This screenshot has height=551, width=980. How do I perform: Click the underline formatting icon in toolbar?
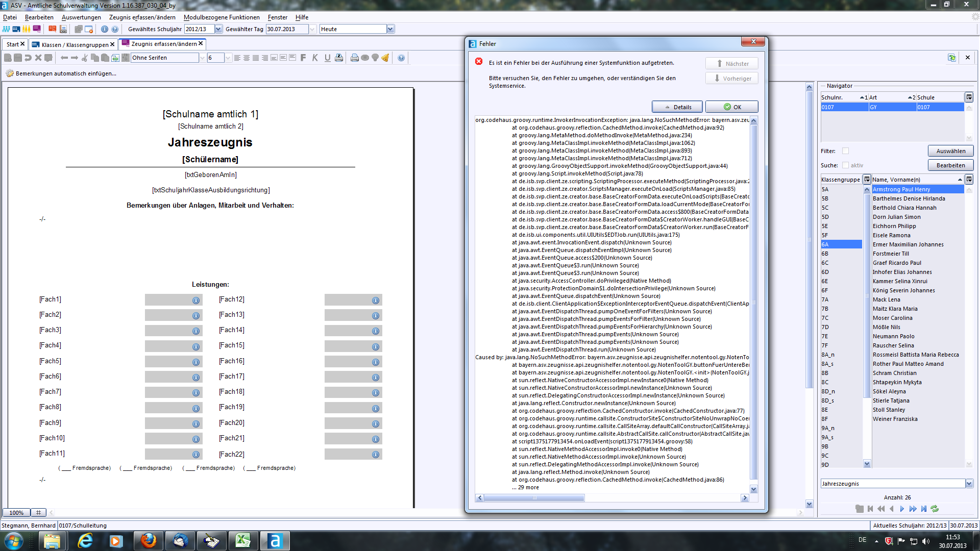326,58
